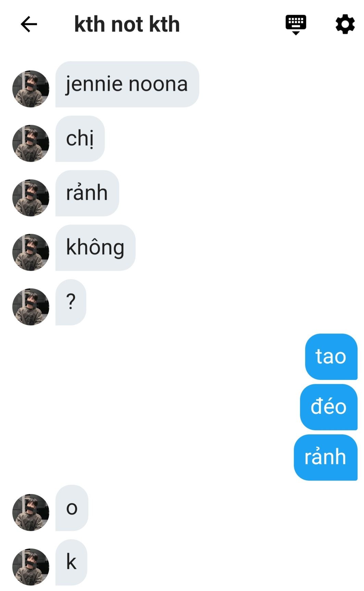Select the blue rảnh message bubble
Image resolution: width=364 pixels, height=591 pixels.
(x=326, y=458)
